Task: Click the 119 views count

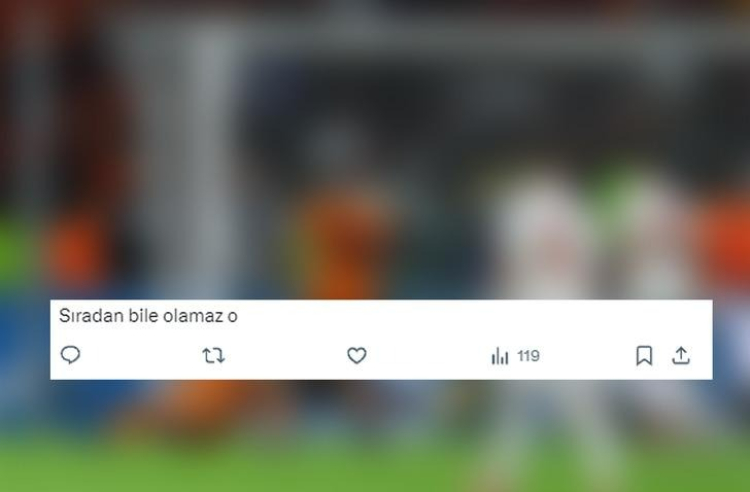Action: [529, 356]
